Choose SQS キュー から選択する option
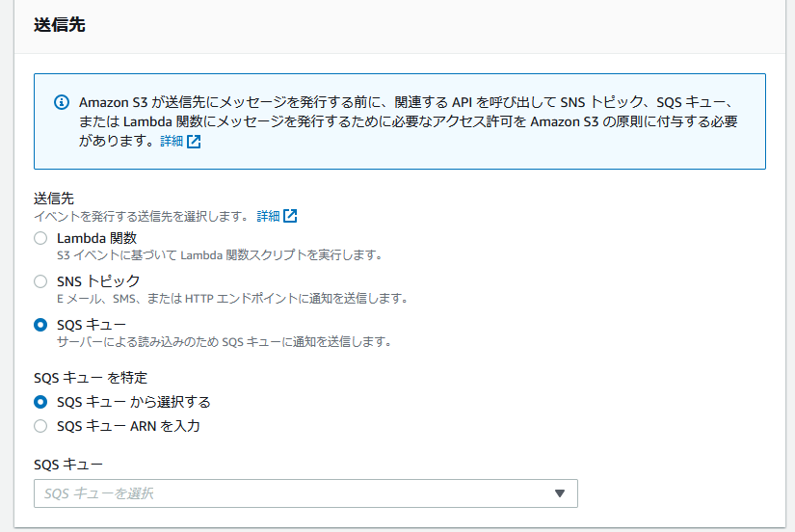The height and width of the screenshot is (532, 795). [x=40, y=402]
